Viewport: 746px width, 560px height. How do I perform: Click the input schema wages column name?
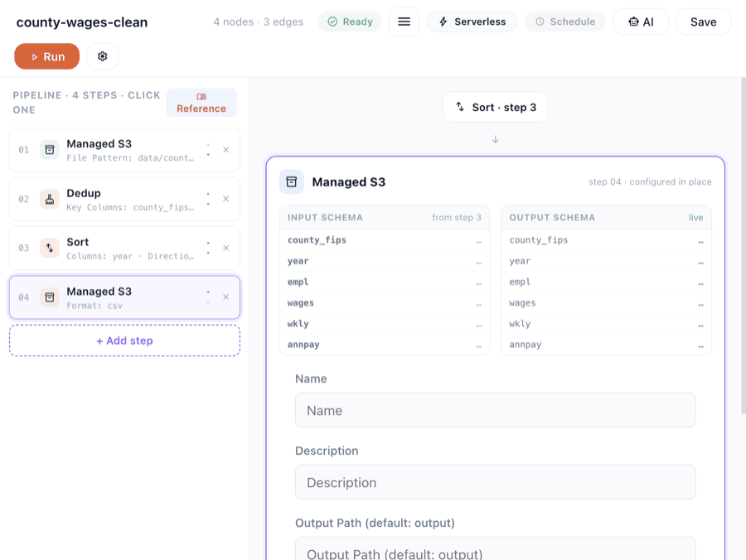click(x=300, y=303)
